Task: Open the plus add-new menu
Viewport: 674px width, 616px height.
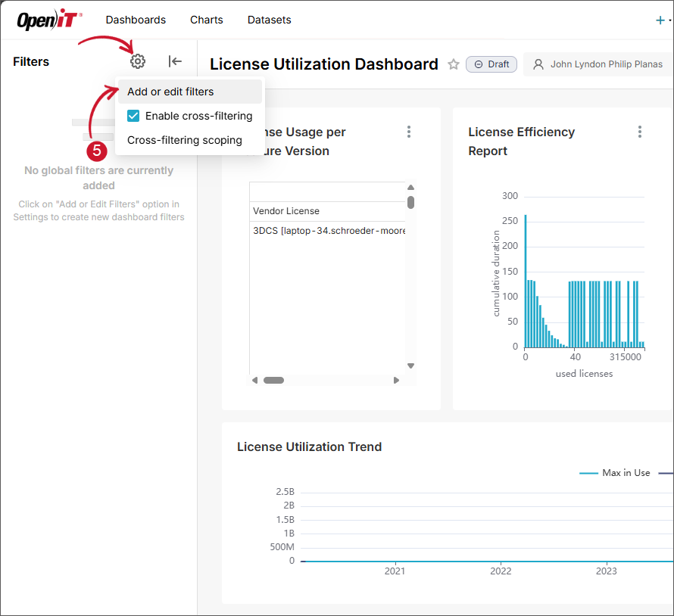Action: point(660,20)
